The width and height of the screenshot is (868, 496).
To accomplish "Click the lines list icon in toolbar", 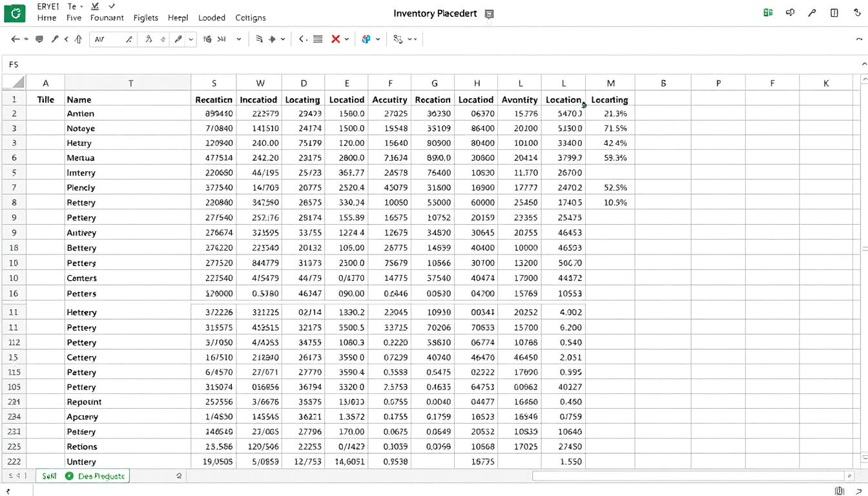I will 318,39.
